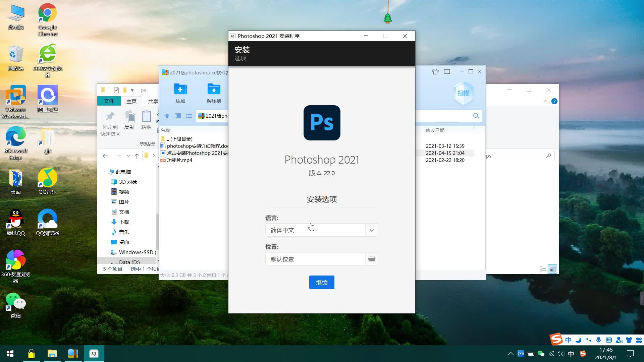The image size is (644, 362).
Task: Open the Windows Start menu
Action: (x=10, y=354)
